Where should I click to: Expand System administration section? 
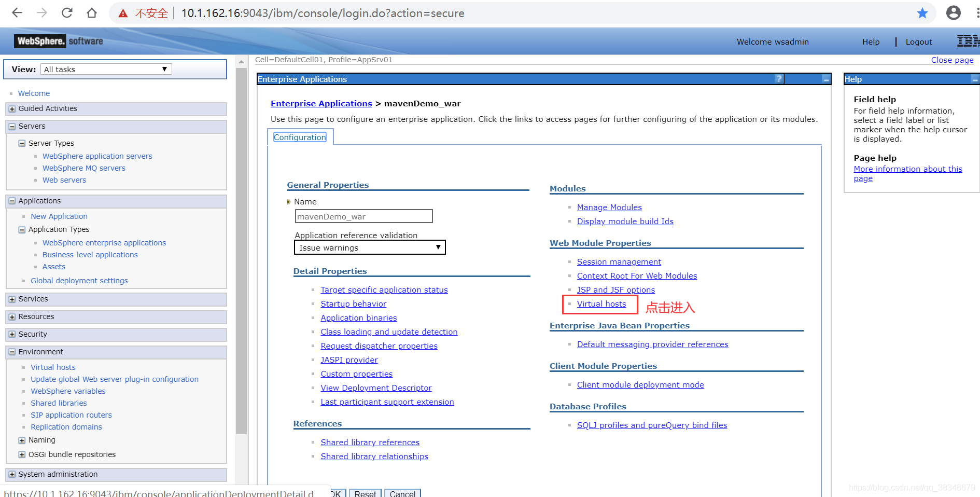12,475
